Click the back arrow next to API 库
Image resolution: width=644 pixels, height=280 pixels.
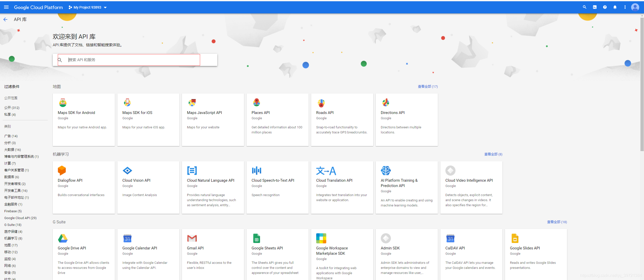pyautogui.click(x=6, y=19)
